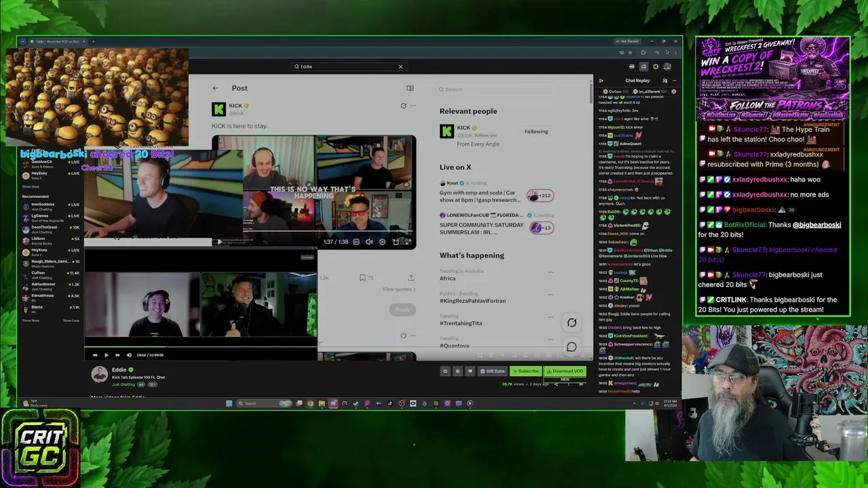Image resolution: width=868 pixels, height=488 pixels.
Task: Select the Eddie VOD browser tab
Action: coord(57,41)
